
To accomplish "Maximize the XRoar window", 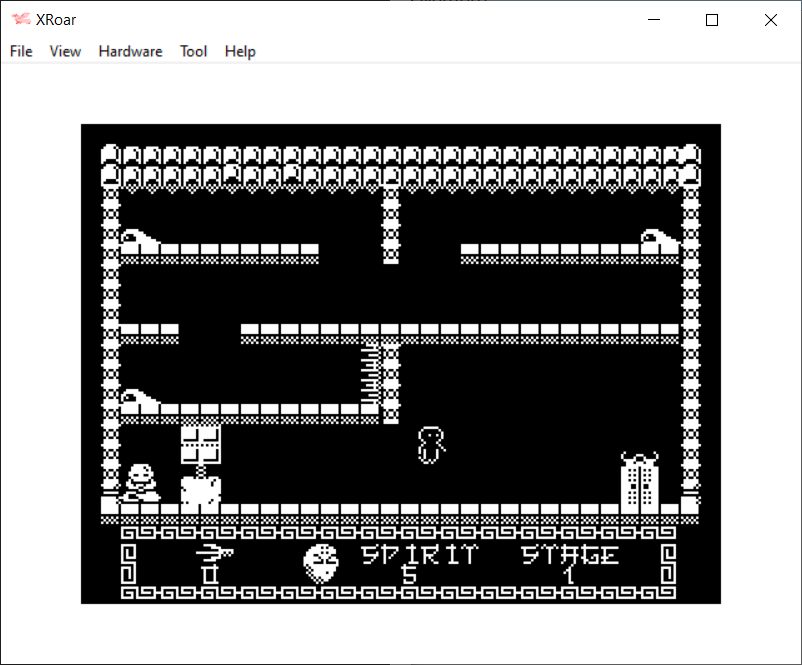I will pos(712,20).
